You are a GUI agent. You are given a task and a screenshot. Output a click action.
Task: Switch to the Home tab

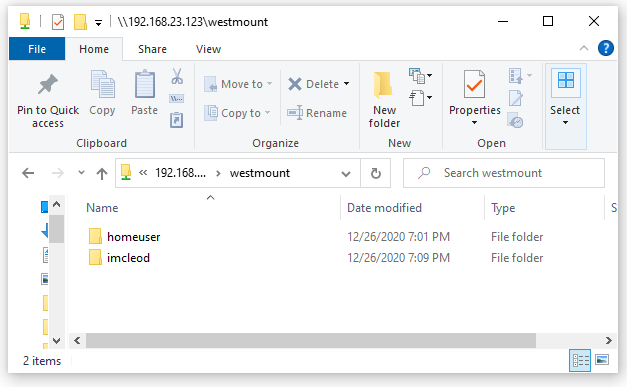94,49
